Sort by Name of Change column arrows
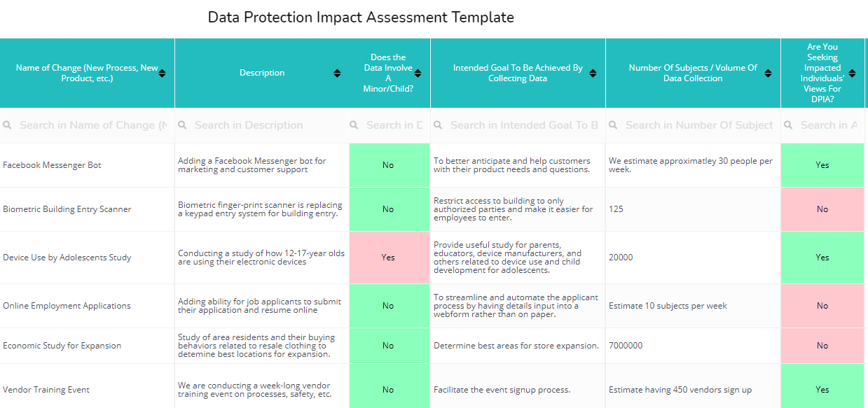Viewport: 868px width, 408px height. coord(163,73)
